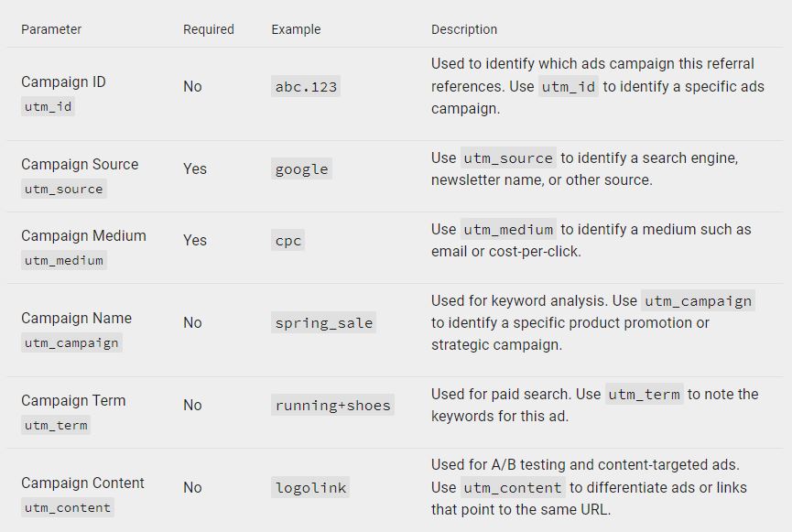
Task: Click the Required column header
Action: [x=208, y=29]
